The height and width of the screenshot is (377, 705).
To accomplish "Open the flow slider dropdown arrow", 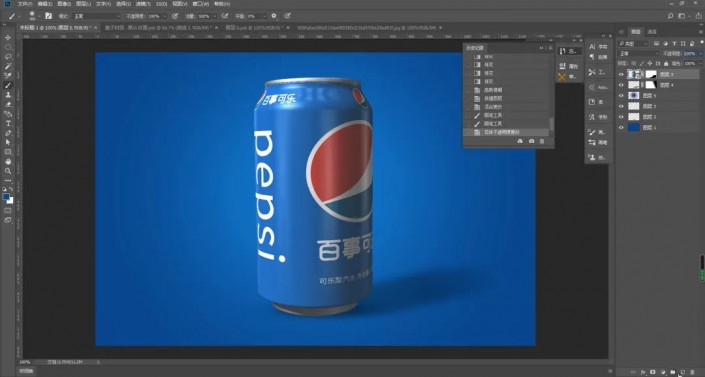I will click(214, 16).
